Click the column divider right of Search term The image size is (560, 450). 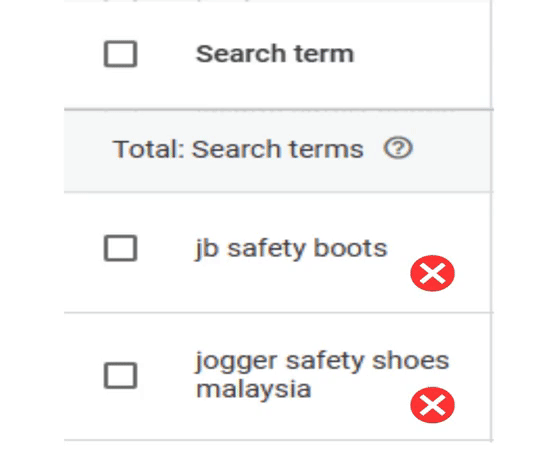tap(491, 54)
